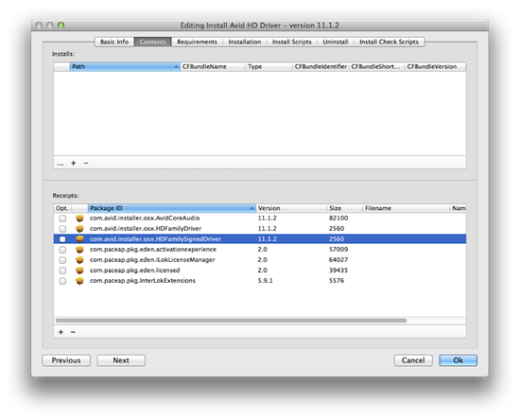Image resolution: width=520 pixels, height=420 pixels.
Task: Sort Installs by CFBundleName column header
Action: (212, 66)
